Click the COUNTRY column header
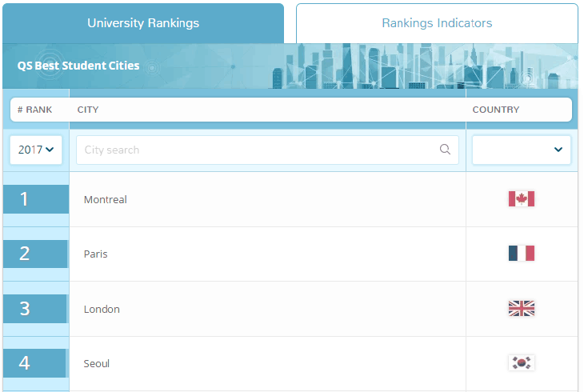Viewport: 584px width, 392px height. point(496,110)
